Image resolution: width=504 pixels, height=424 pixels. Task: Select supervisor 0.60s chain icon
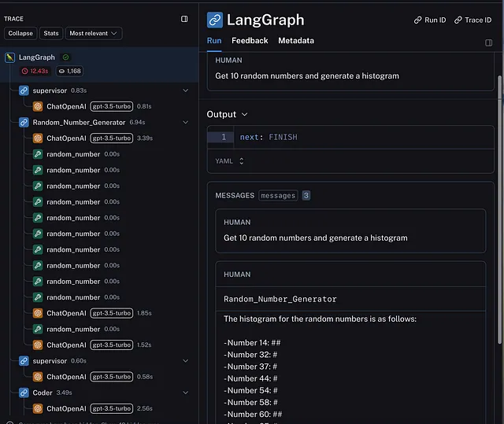24,361
